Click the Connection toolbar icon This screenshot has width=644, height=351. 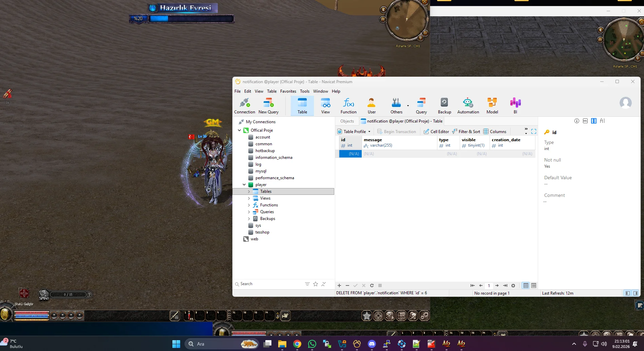[244, 106]
